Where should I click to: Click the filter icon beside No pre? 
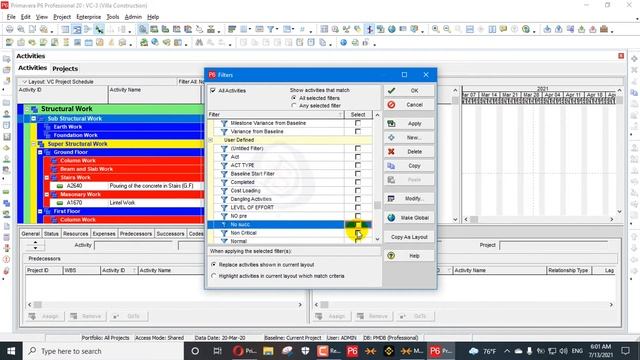coord(224,216)
